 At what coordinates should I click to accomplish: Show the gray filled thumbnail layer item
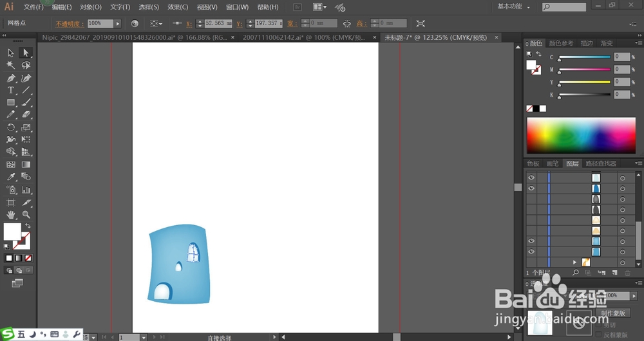click(531, 199)
